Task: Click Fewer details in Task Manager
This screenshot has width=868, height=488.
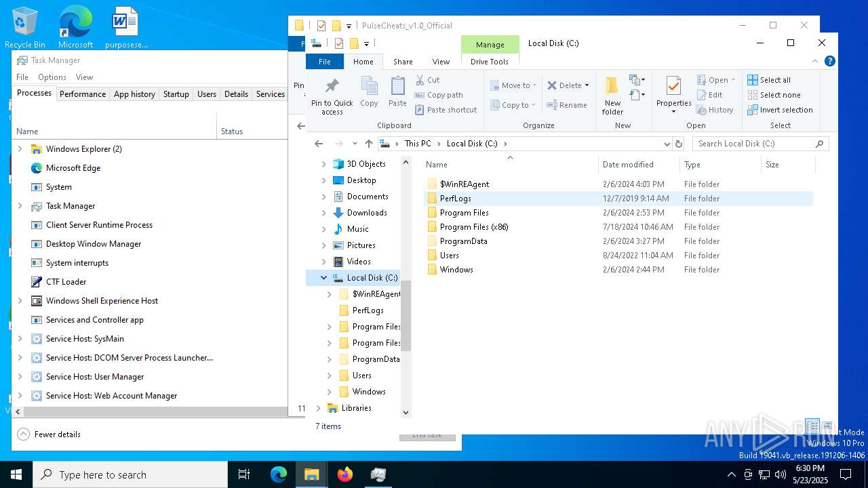Action: [50, 434]
